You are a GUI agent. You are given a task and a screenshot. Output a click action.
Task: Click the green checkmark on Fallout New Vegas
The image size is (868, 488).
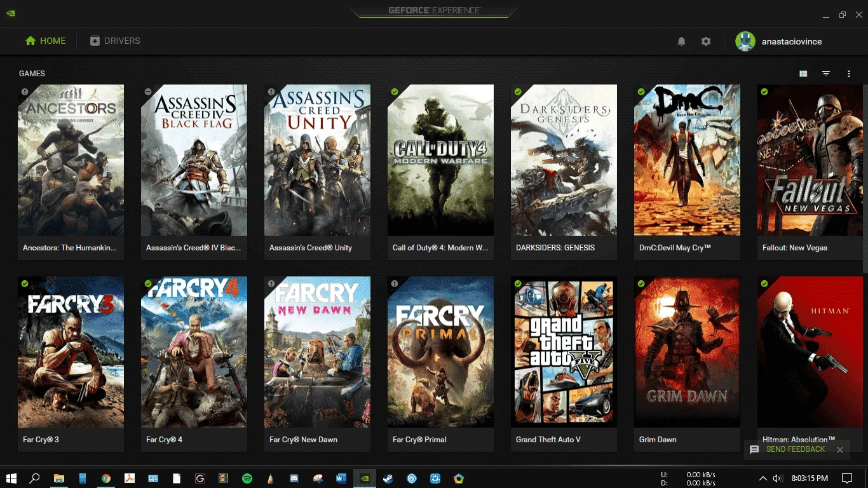pos(764,91)
